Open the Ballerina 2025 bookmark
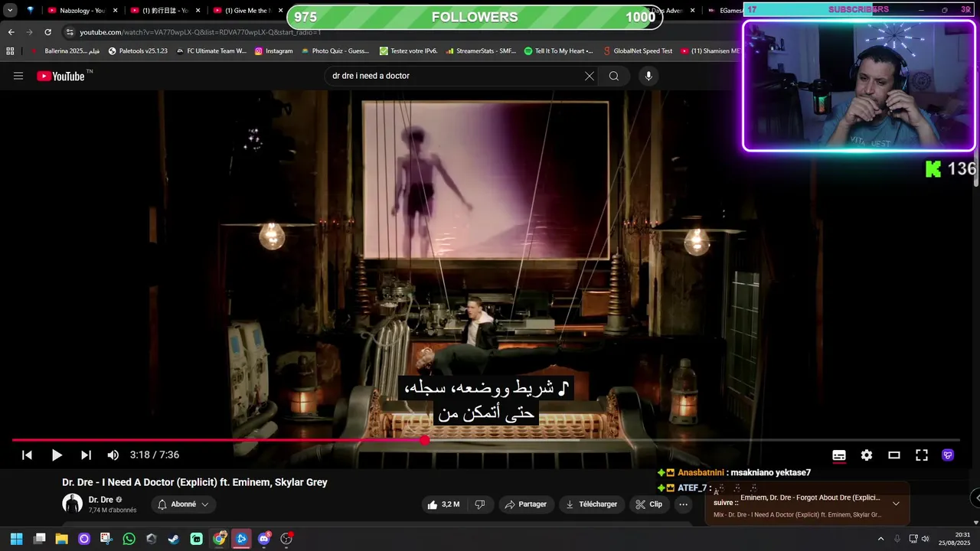Image resolution: width=980 pixels, height=551 pixels. [x=64, y=51]
